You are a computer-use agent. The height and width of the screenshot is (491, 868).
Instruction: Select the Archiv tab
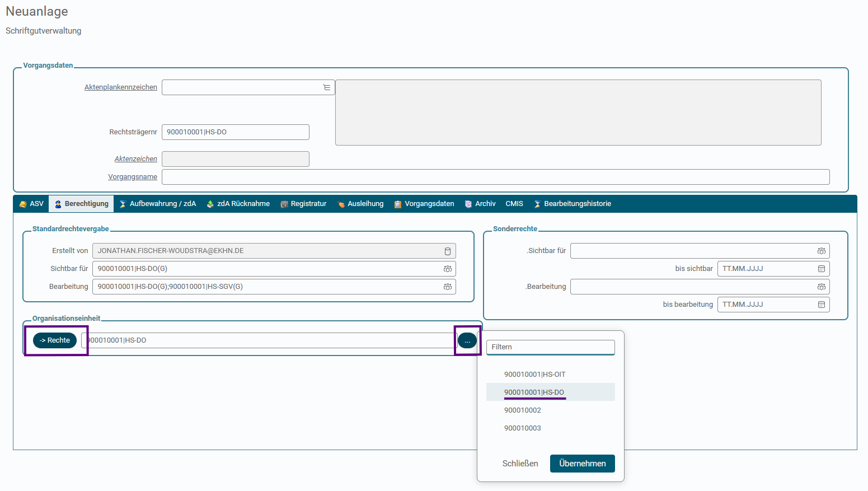(480, 204)
